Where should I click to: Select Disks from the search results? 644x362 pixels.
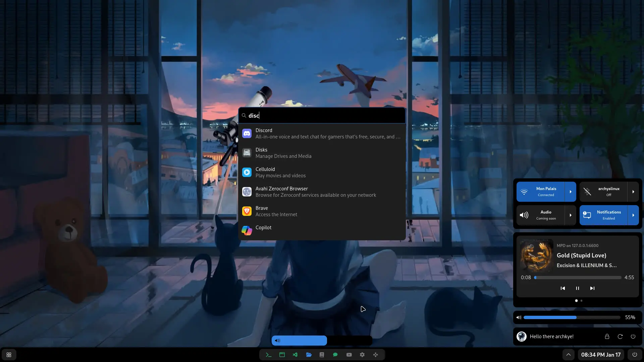pos(321,153)
